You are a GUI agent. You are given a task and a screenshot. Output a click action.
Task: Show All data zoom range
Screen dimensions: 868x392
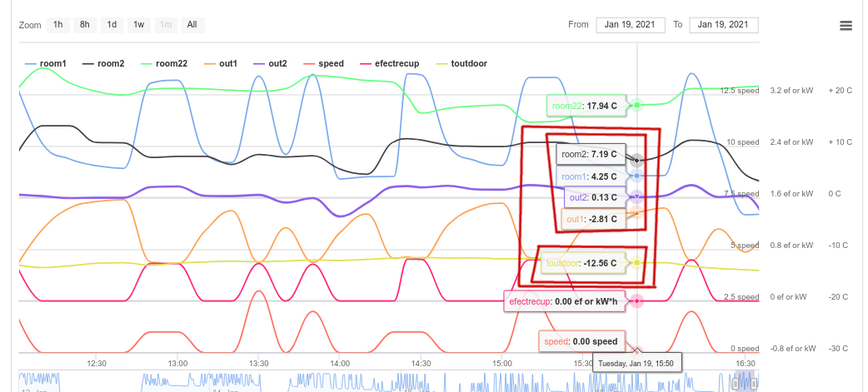pos(192,25)
